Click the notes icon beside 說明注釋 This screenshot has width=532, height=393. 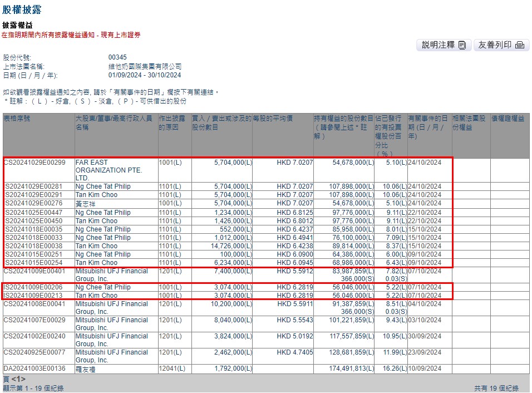(462, 45)
